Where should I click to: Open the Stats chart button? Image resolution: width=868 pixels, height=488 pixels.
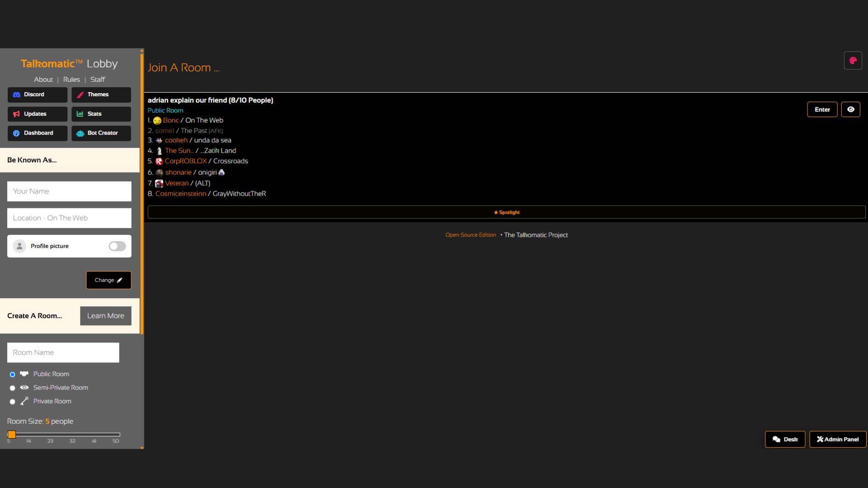[101, 114]
